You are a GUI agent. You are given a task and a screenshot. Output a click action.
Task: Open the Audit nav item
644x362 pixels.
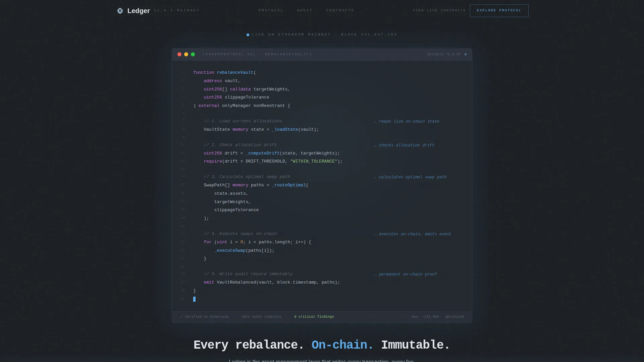pos(305,10)
